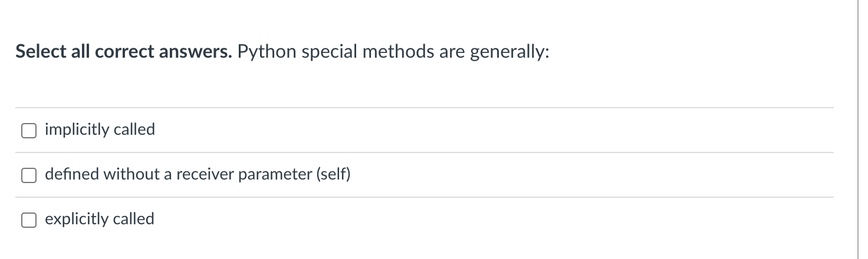Choose the "defined without a receiver parameter (self)" label

pos(198,174)
